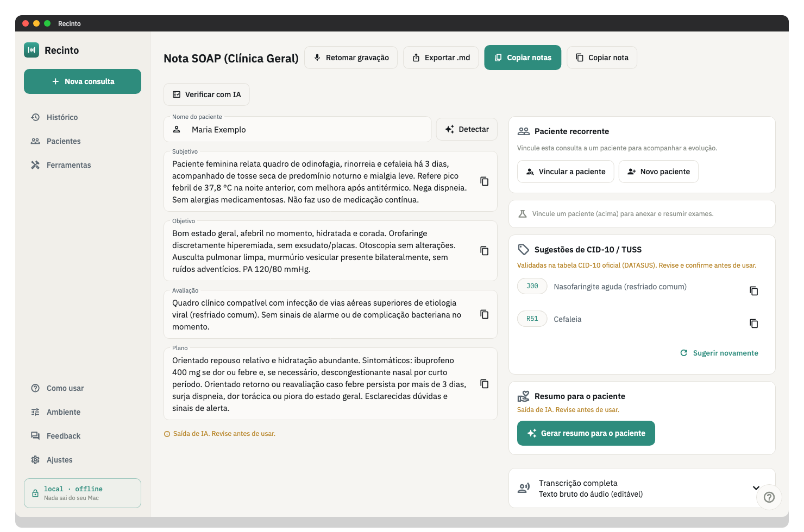Open Como usar help page

[83, 388]
